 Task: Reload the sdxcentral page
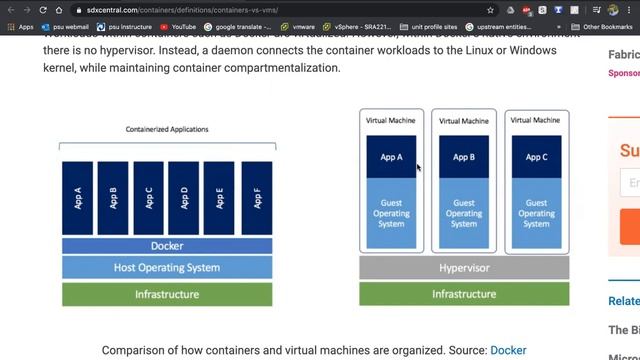pyautogui.click(x=43, y=10)
